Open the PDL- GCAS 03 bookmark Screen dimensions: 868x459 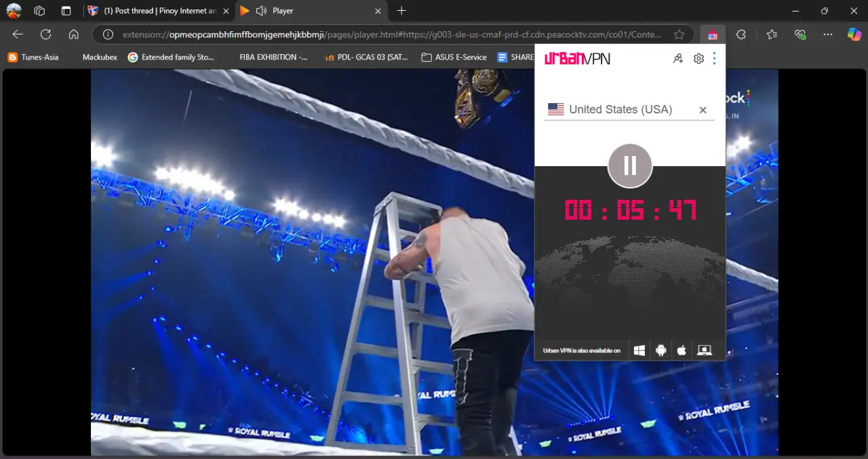click(x=366, y=58)
